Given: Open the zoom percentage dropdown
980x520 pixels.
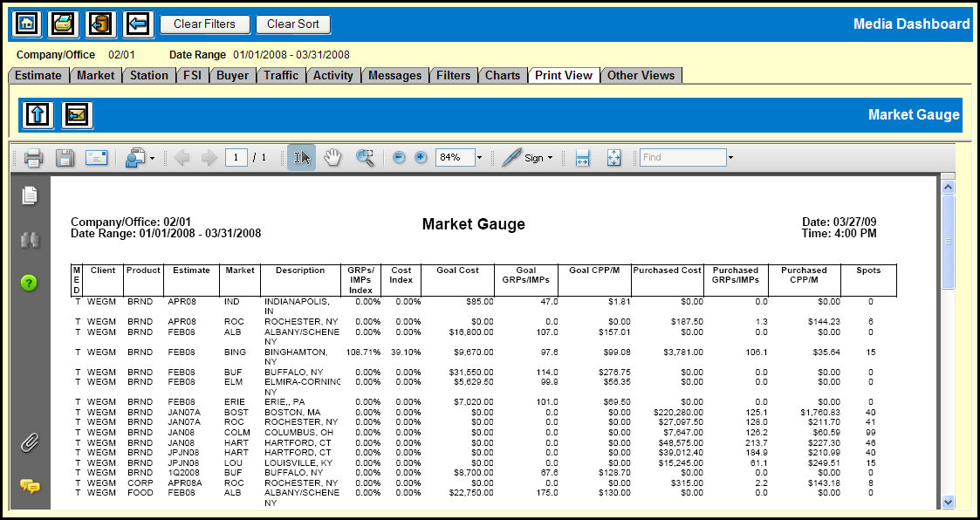Looking at the screenshot, I should (x=479, y=158).
